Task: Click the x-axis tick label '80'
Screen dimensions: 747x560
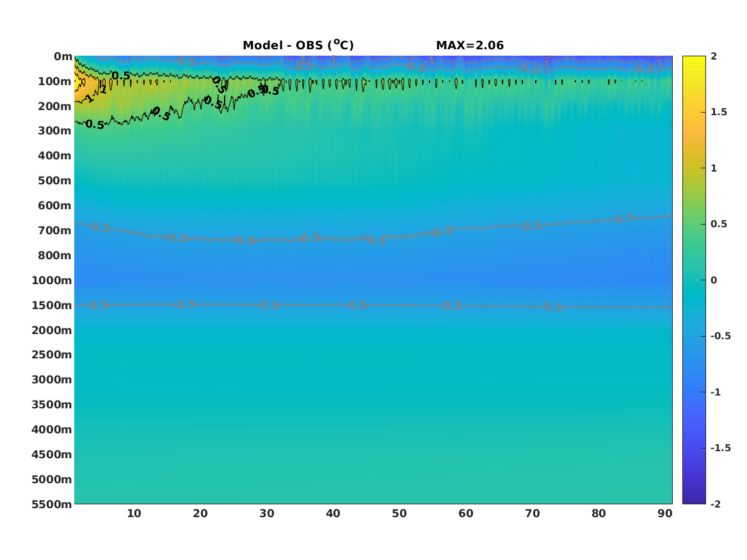Action: (x=599, y=513)
